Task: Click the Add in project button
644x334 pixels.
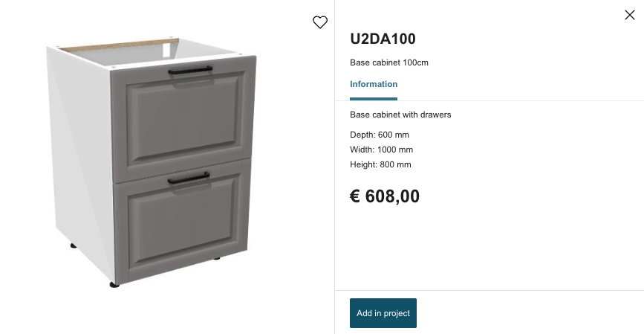Action: (x=383, y=313)
